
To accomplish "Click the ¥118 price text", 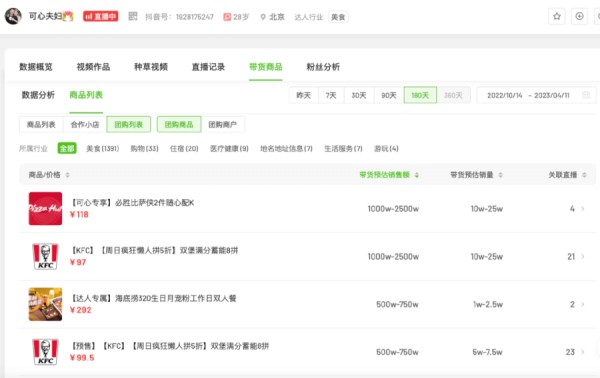I will pos(79,214).
